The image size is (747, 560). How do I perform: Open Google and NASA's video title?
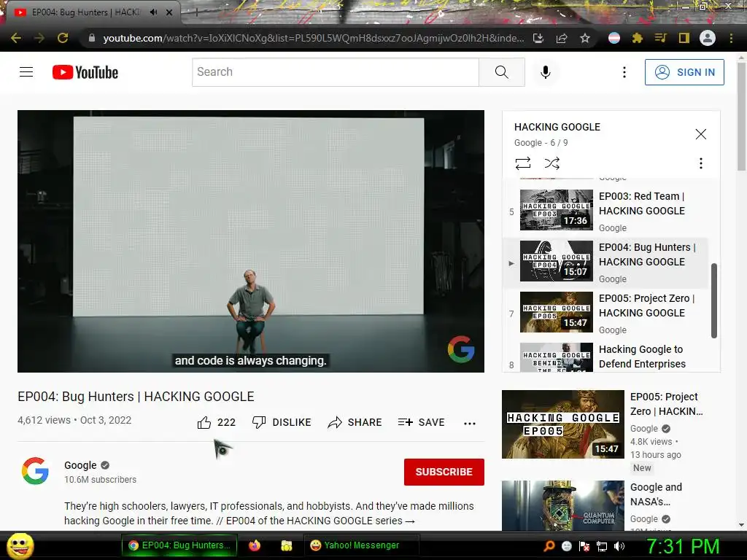click(656, 494)
